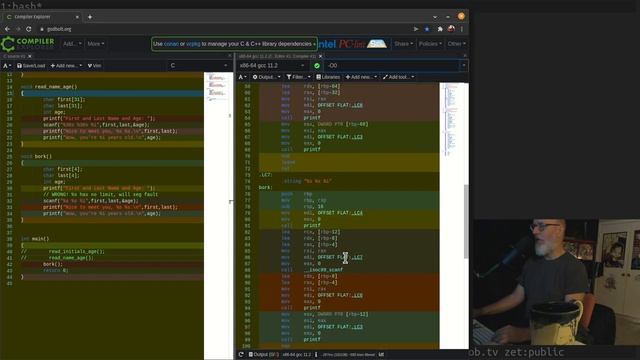Click the timing chart icon in status bar

381,355
